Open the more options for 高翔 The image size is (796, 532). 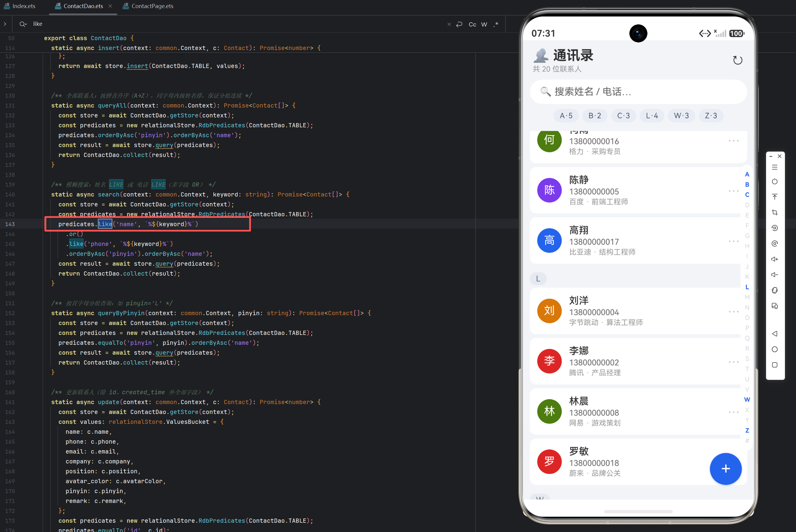click(734, 241)
